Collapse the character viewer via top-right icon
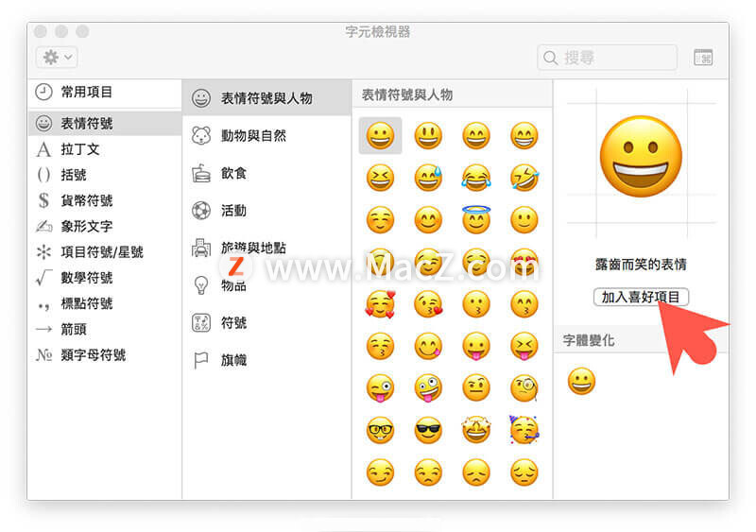 [x=703, y=58]
